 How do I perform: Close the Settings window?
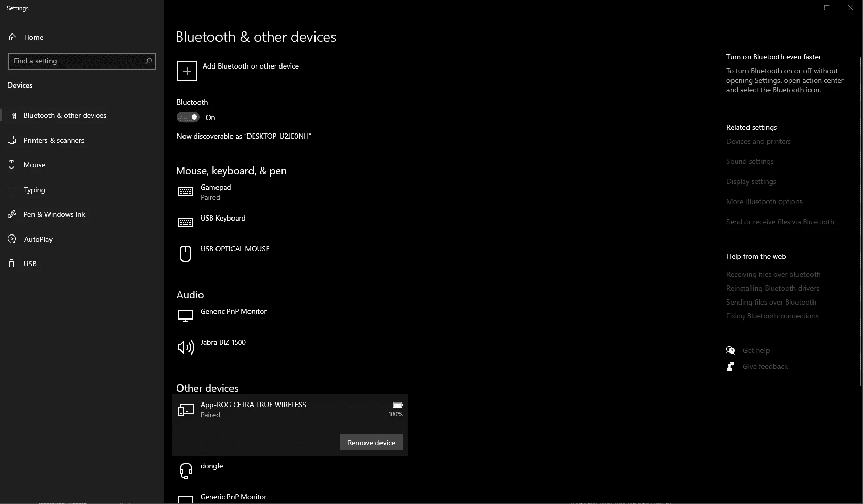click(x=851, y=8)
